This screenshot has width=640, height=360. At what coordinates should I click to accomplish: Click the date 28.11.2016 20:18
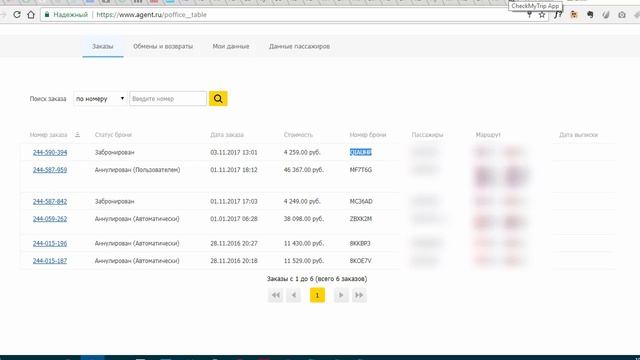pos(234,261)
